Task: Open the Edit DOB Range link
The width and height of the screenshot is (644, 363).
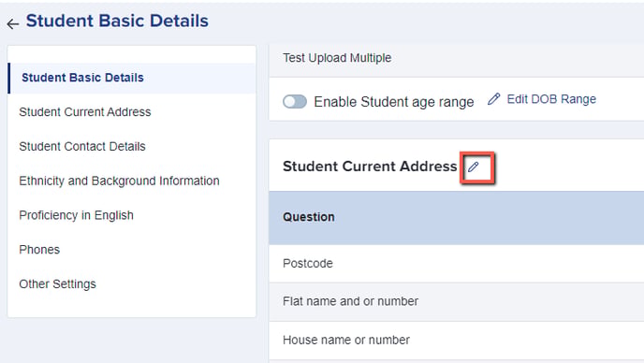Action: click(x=551, y=99)
